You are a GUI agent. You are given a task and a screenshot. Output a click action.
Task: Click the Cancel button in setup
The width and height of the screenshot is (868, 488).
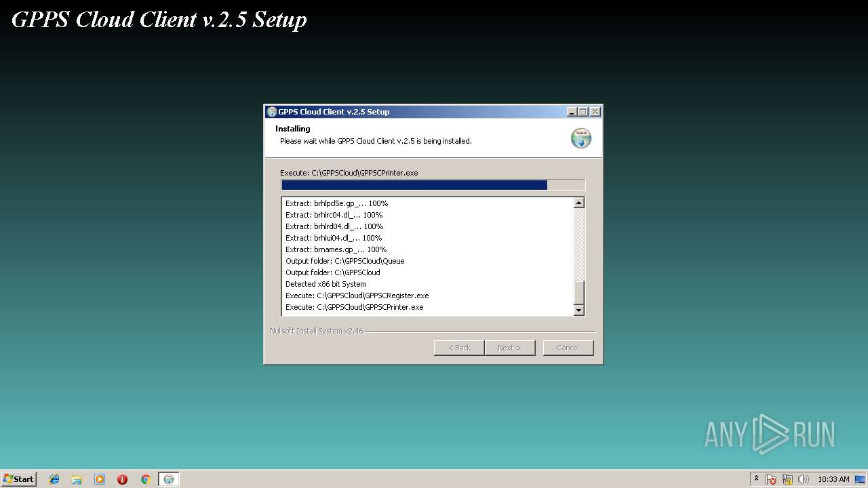pyautogui.click(x=568, y=348)
